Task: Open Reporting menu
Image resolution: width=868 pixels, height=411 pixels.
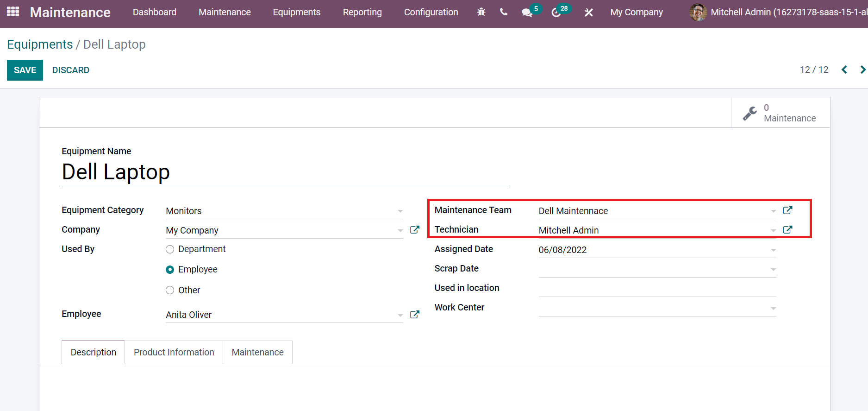Action: tap(362, 13)
